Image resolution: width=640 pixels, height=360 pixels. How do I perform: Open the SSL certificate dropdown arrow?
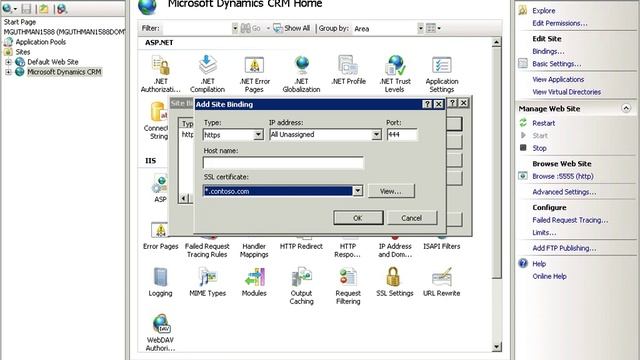[x=358, y=191]
